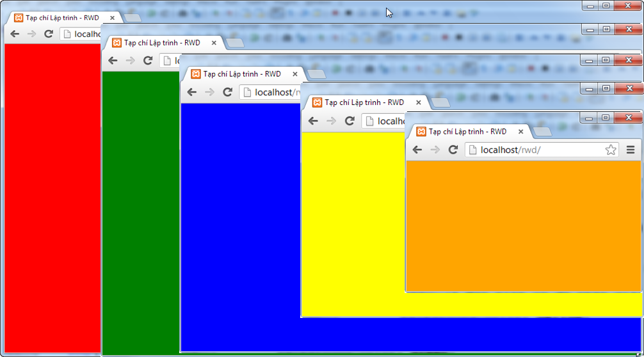Reload the page in the orange window

(453, 150)
